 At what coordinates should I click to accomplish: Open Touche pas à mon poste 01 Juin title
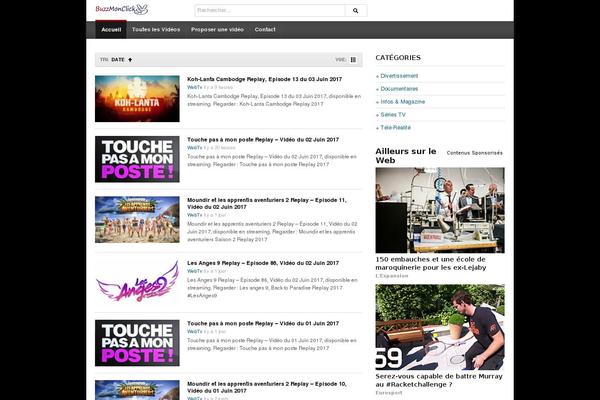coord(263,324)
